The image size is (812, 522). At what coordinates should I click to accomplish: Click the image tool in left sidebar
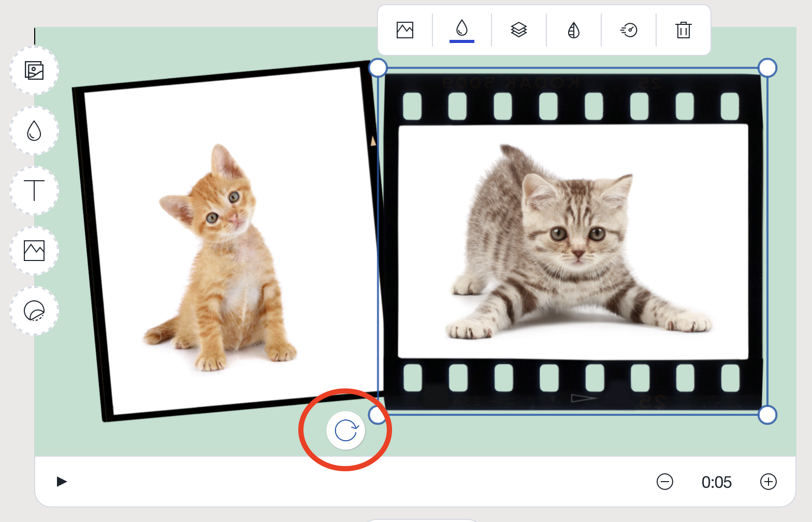coord(34,251)
